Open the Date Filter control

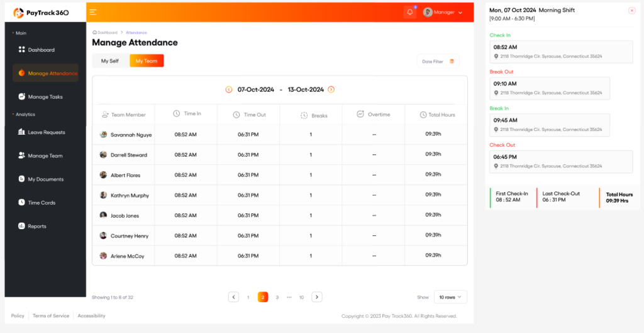point(438,61)
